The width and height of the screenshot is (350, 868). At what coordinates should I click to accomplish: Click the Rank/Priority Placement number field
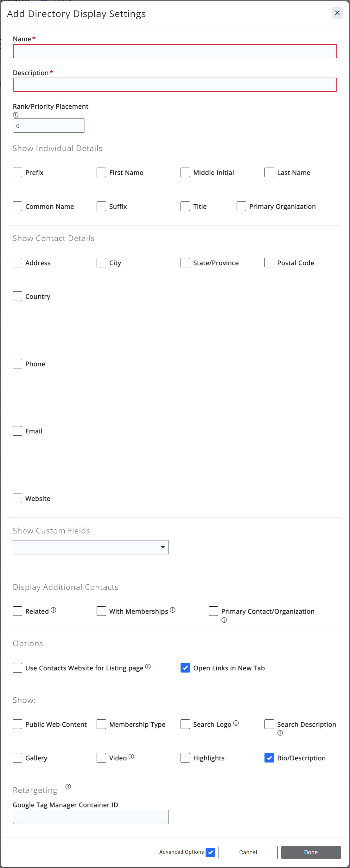(49, 126)
